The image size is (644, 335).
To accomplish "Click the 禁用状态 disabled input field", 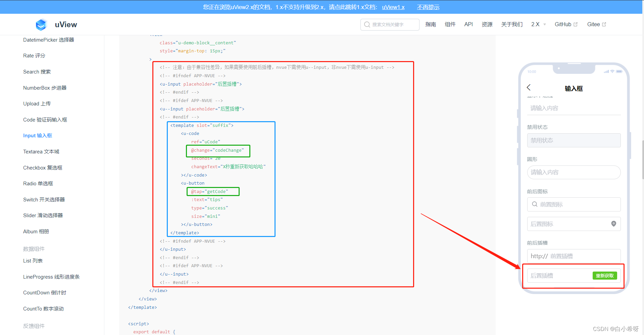I will [x=574, y=140].
